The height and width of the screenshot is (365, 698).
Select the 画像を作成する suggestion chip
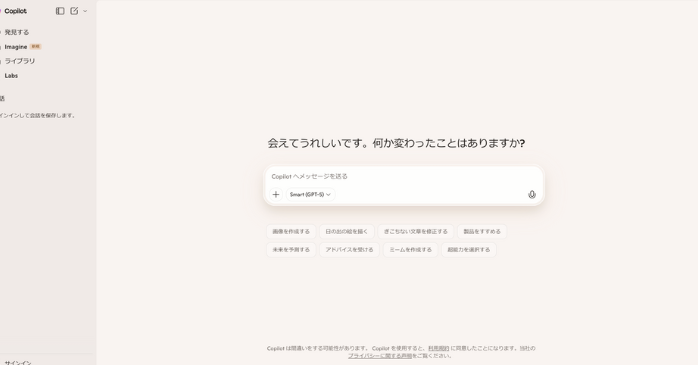[x=291, y=231]
